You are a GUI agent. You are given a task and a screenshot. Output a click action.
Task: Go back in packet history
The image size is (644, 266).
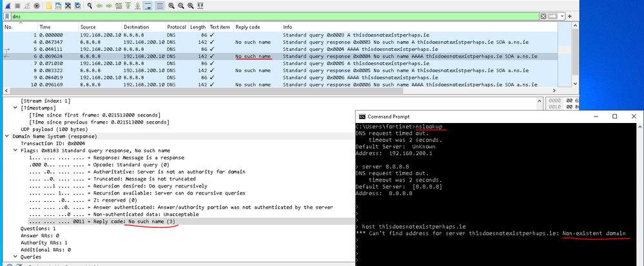[x=99, y=6]
